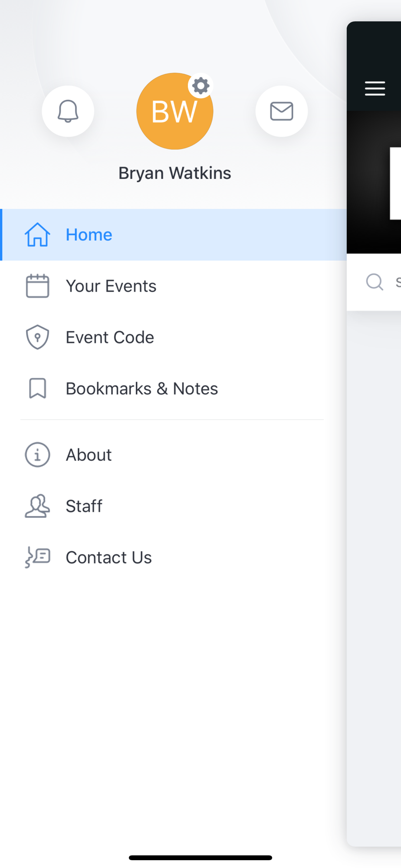Screen dimensions: 401x868
Task: Open Contact Us
Action: pyautogui.click(x=174, y=557)
